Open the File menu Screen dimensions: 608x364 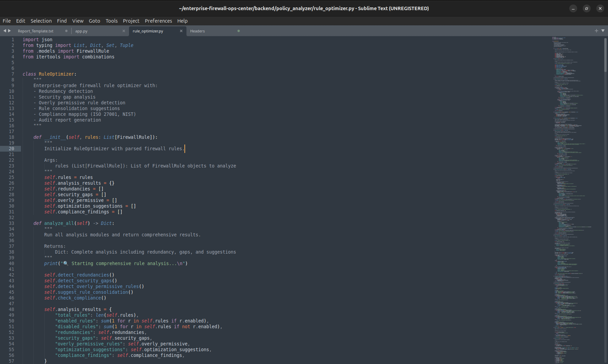point(7,21)
